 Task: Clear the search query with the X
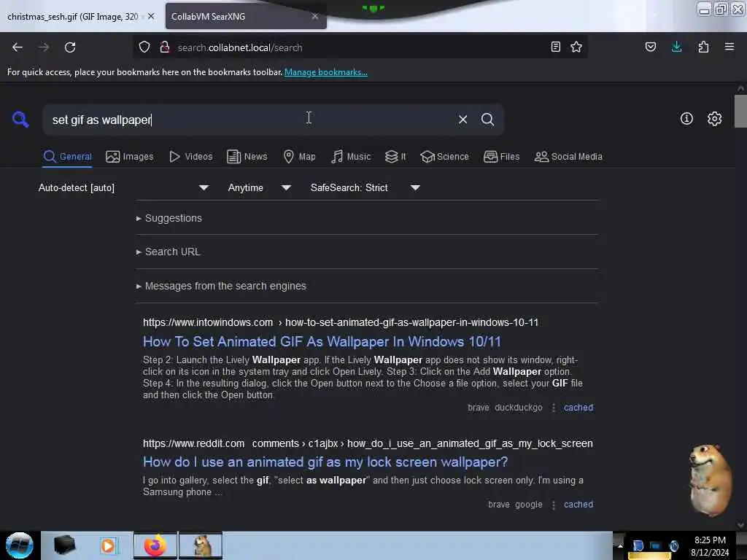click(462, 120)
